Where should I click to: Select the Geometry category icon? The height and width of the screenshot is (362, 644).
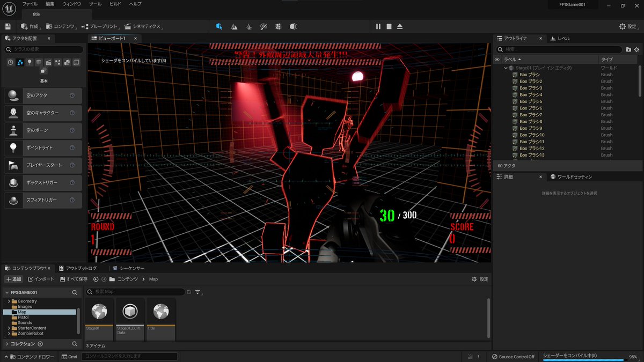(67, 63)
